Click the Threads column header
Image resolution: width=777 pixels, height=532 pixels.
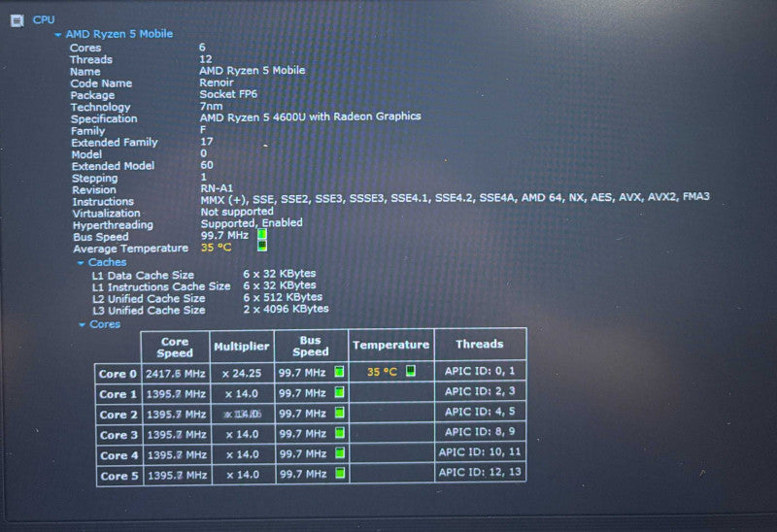pos(480,344)
